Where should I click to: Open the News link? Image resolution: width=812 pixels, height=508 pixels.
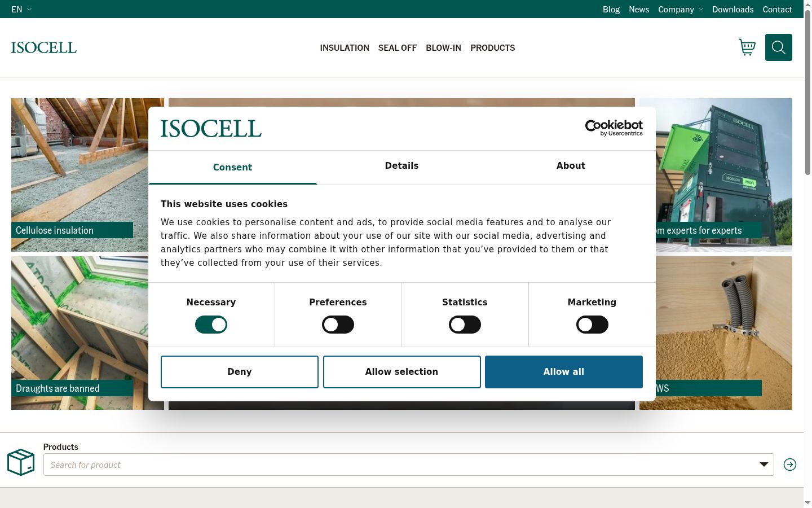click(x=639, y=9)
